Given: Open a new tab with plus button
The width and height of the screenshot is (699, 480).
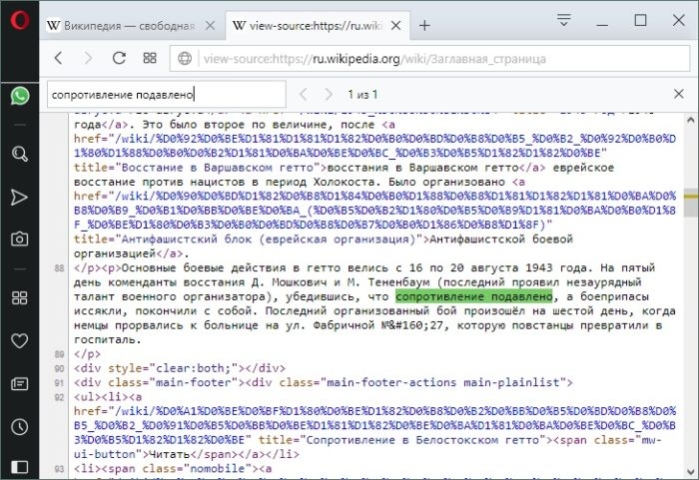Looking at the screenshot, I should pos(424,26).
